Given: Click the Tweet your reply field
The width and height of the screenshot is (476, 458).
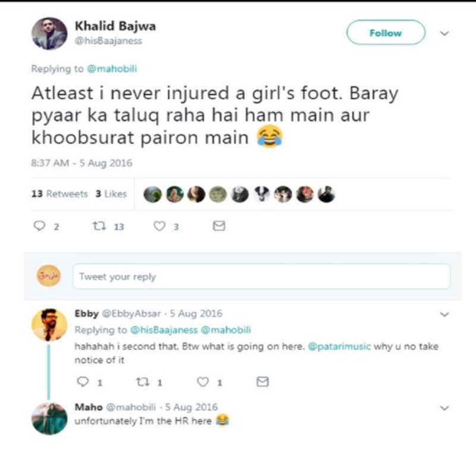Looking at the screenshot, I should coord(261,277).
